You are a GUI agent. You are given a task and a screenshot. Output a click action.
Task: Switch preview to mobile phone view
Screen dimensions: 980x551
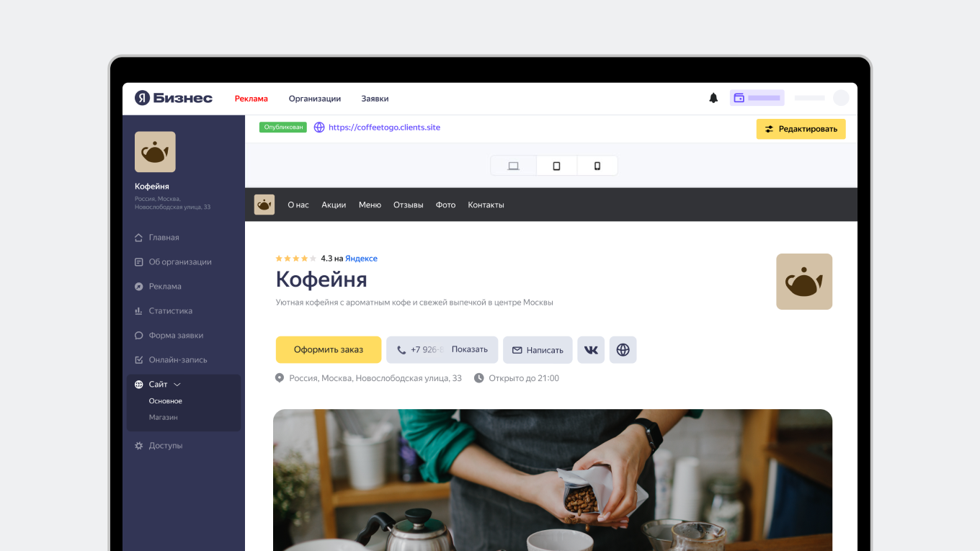597,166
